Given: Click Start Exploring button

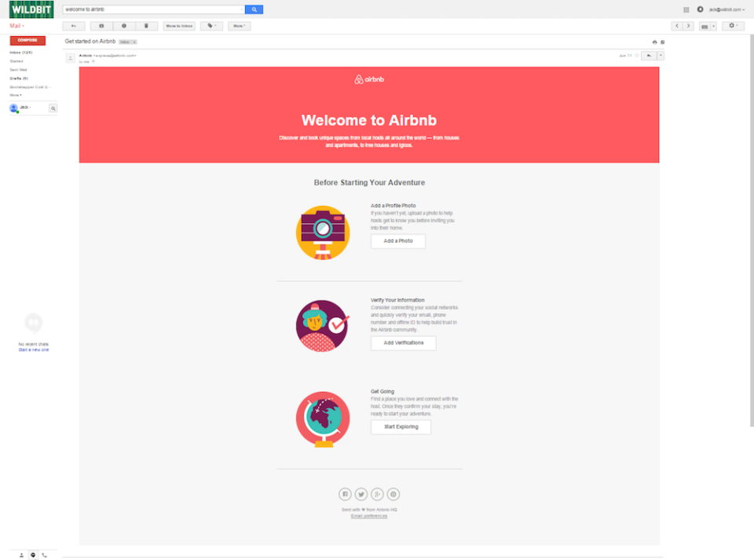Looking at the screenshot, I should 401,426.
